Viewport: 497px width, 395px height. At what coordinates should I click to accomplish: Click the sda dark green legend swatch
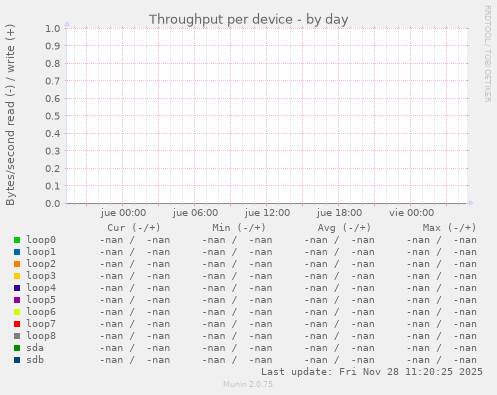coord(17,348)
